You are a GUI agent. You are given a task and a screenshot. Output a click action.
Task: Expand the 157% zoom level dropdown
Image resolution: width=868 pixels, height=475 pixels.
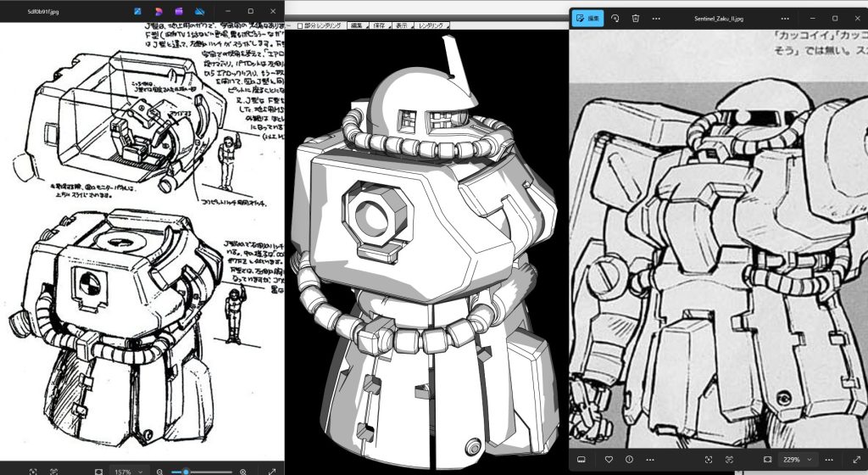pos(128,472)
